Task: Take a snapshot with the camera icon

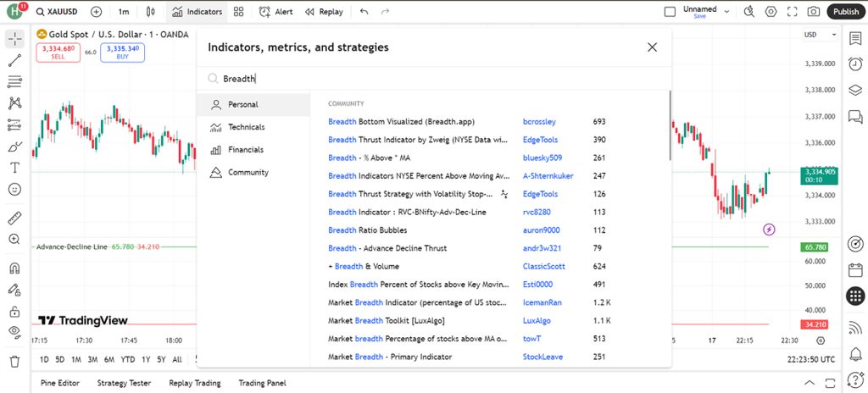Action: click(x=813, y=12)
